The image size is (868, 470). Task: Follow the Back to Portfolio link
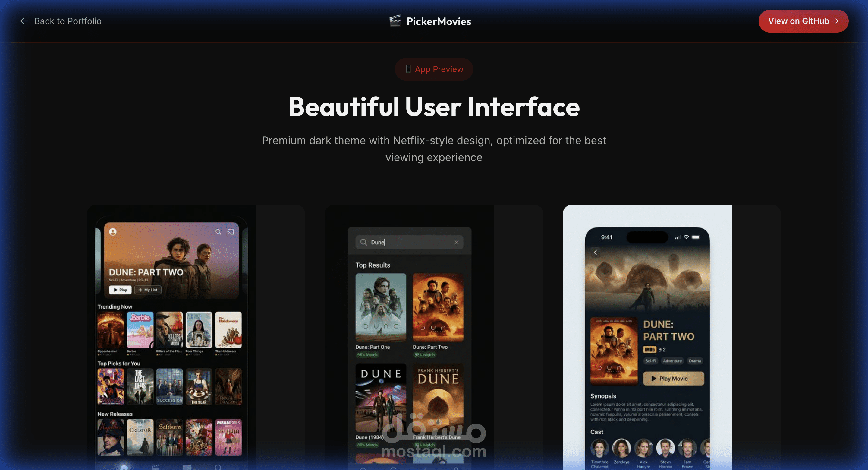(68, 21)
